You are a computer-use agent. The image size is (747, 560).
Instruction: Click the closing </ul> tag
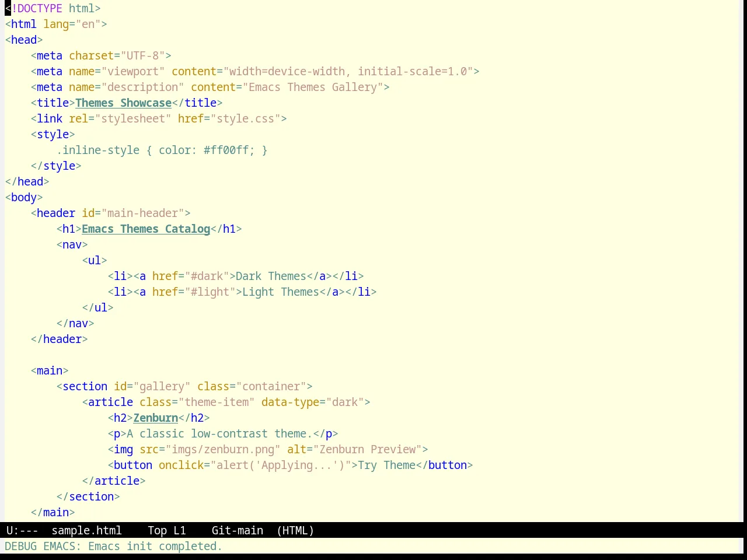[x=97, y=307]
